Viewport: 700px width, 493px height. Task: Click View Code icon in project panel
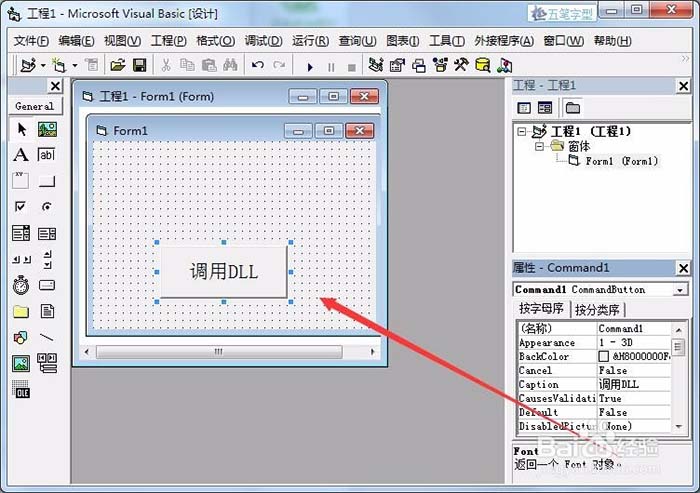click(x=524, y=108)
